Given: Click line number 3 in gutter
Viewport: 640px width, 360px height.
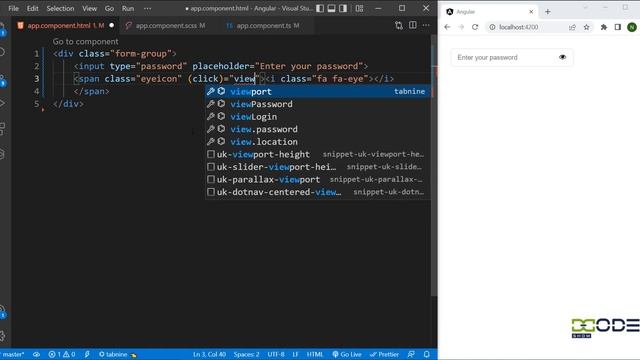Looking at the screenshot, I should (x=37, y=79).
